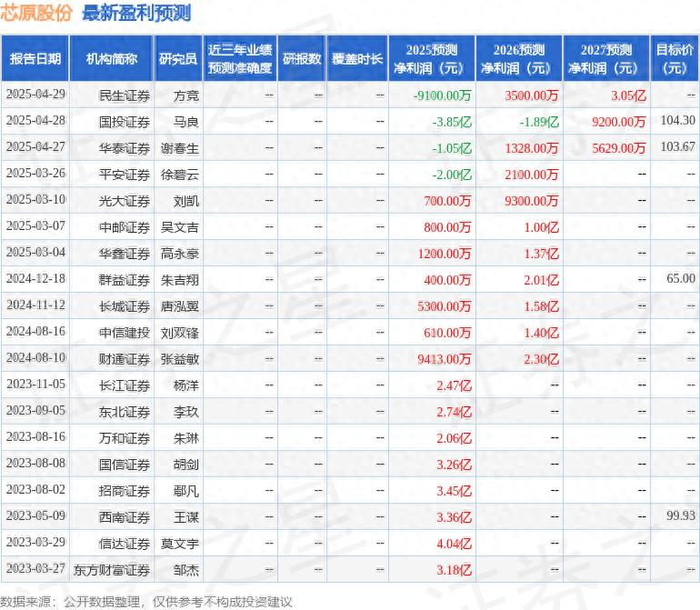Click the 芯原股份 title text

click(x=36, y=13)
